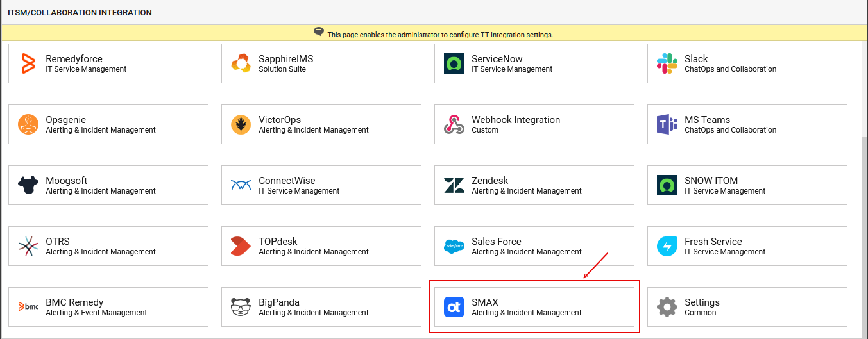
Task: Click the Opsgenie orange logo icon
Action: point(28,124)
